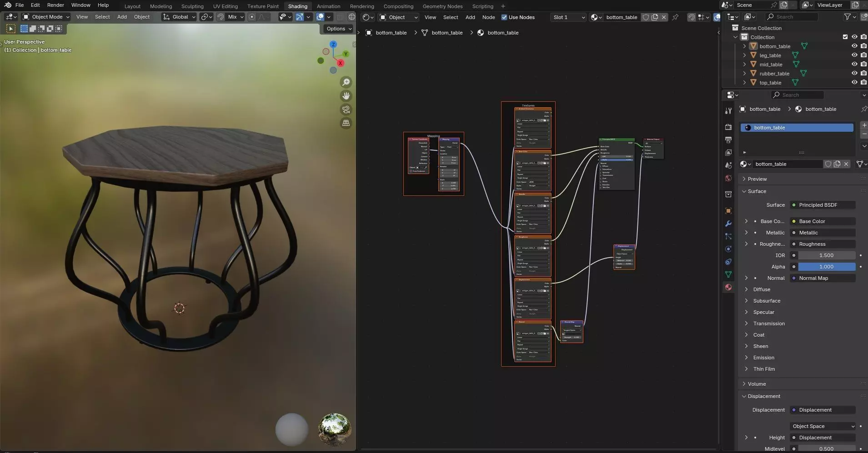This screenshot has height=453, width=868.
Task: Add a new material slot with plus button
Action: 864,125
